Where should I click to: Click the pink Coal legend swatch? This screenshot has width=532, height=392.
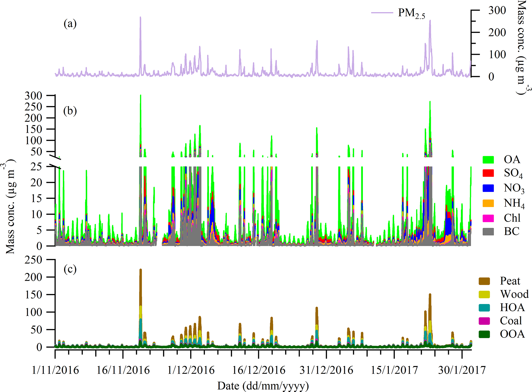coord(484,321)
